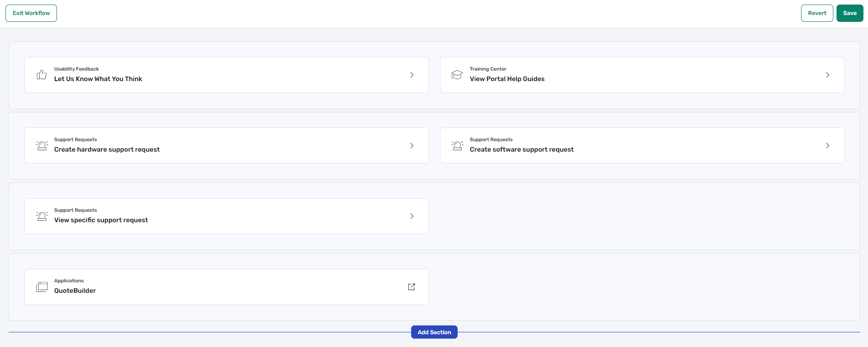Click the window icon beside QuoteBuilder
Viewport: 868px width, 347px height.
tap(42, 287)
